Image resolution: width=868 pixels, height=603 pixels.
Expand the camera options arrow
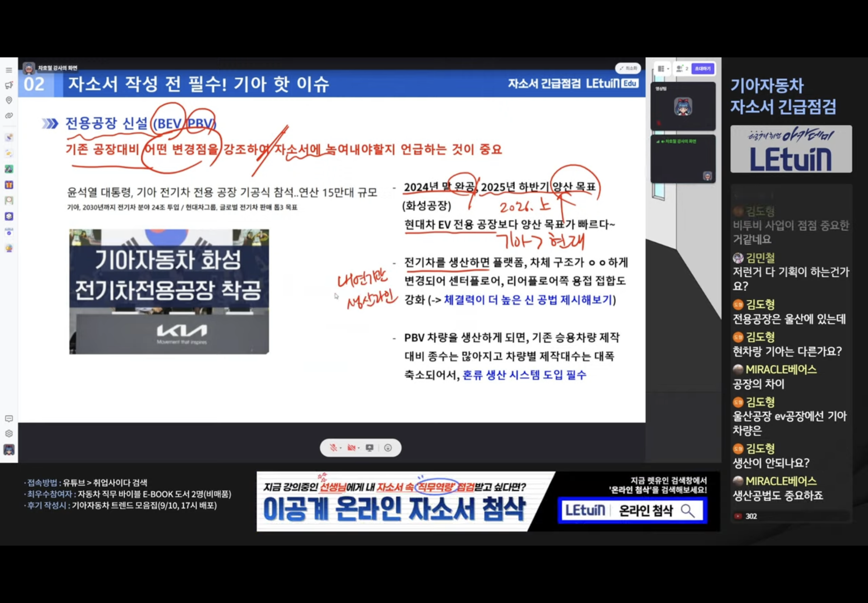point(359,448)
